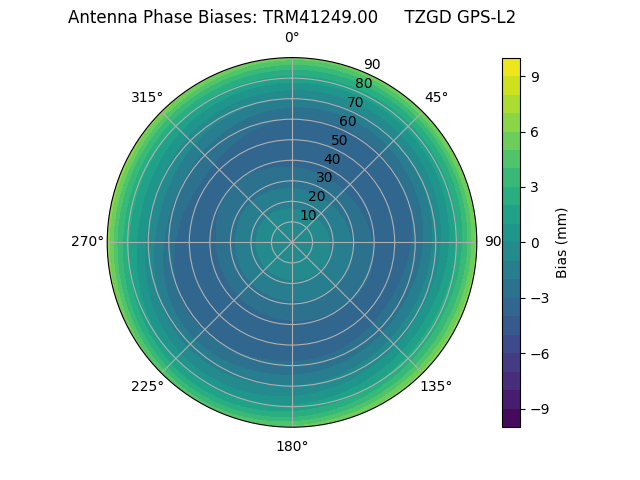The image size is (640, 480).
Task: Pick the dark purple band at the colorbar bottom
Action: pos(511,418)
